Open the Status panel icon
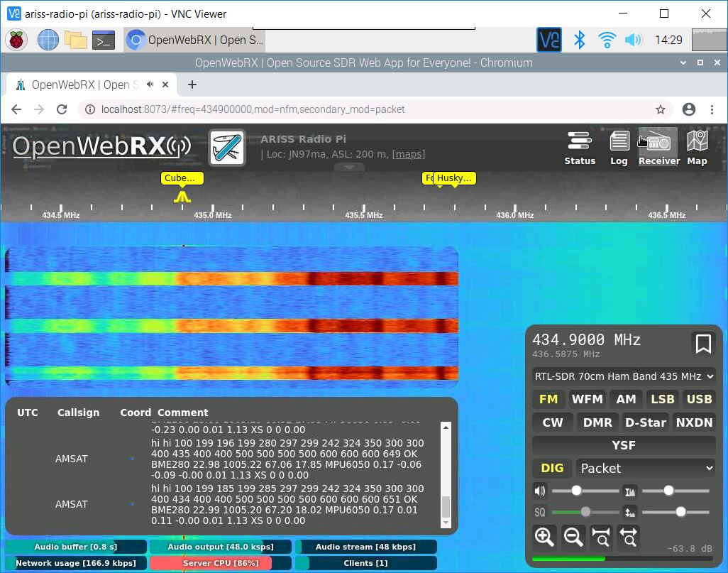 (580, 148)
